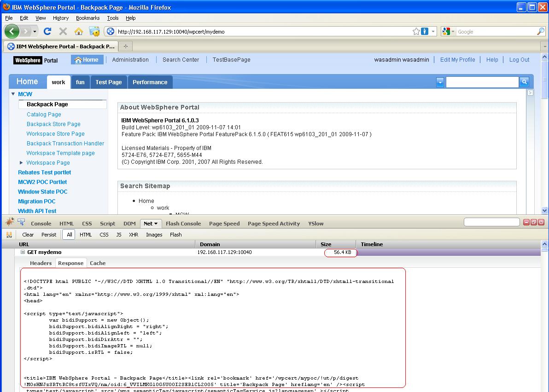Click the portal Home house icon
Screen dimensions: 549x392
tap(78, 60)
